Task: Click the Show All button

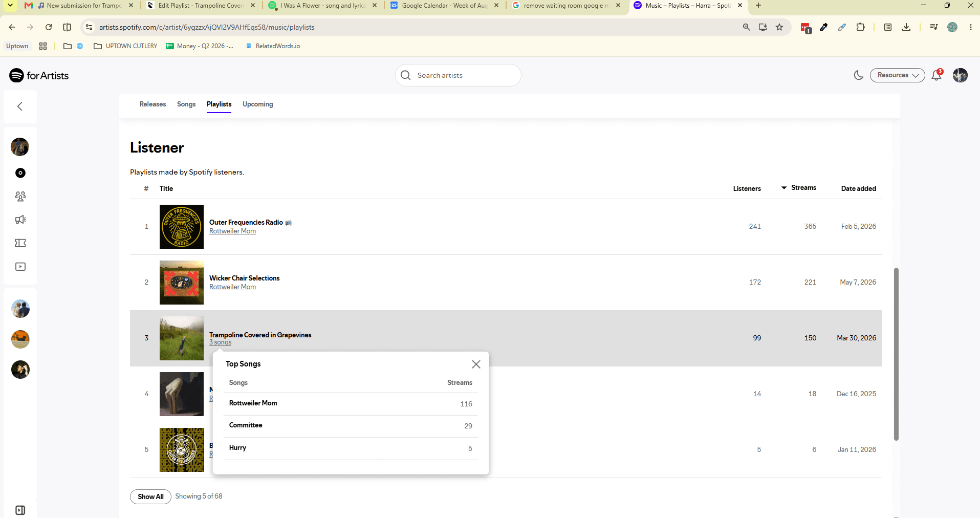Action: click(x=150, y=497)
